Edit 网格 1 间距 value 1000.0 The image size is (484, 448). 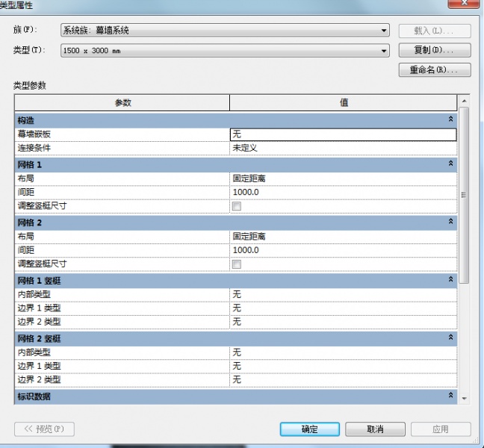(x=344, y=192)
